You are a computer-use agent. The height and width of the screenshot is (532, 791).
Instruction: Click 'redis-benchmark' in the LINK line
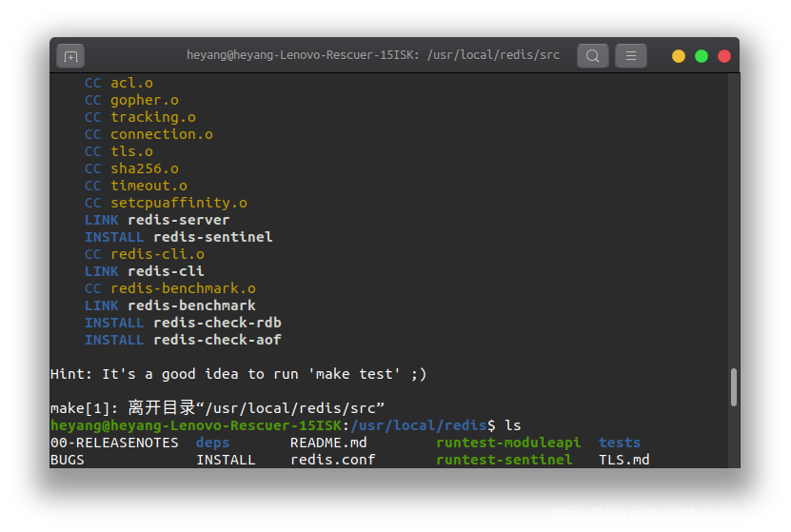coord(191,305)
